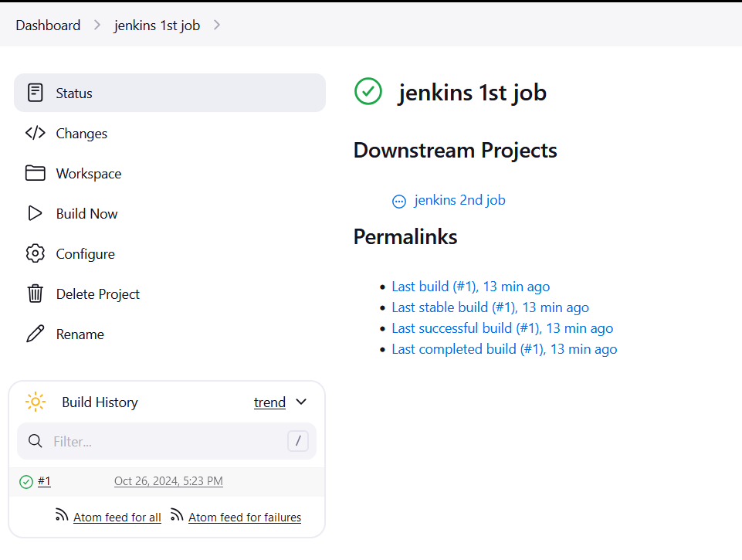Open downstream project jenkins 2nd job
The width and height of the screenshot is (742, 560).
(x=459, y=200)
